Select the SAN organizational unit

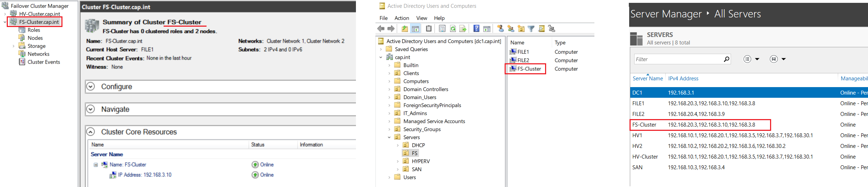coord(417,169)
